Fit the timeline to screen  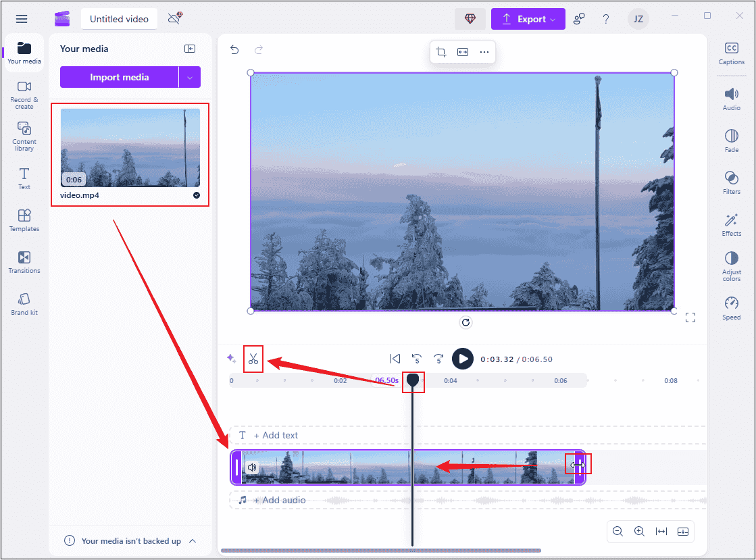pos(661,532)
